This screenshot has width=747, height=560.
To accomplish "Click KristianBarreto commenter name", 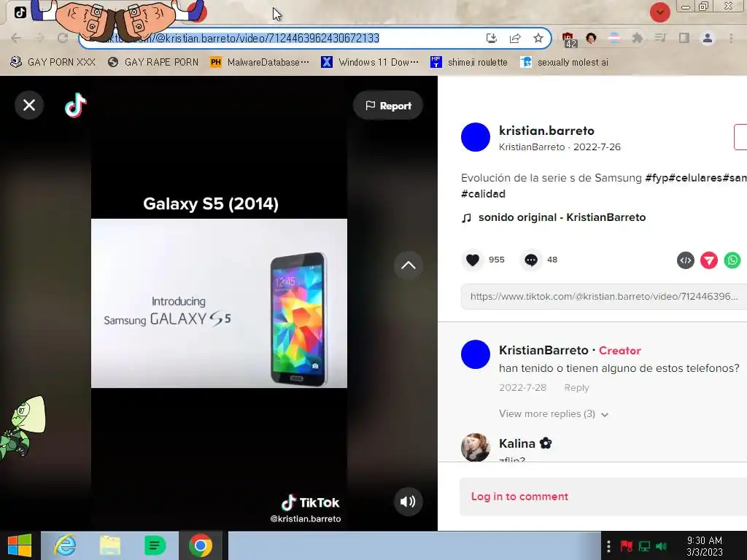I will click(543, 350).
